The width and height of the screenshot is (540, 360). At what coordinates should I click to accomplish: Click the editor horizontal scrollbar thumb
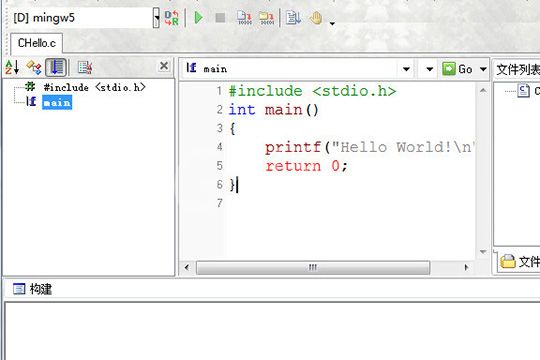point(313,267)
